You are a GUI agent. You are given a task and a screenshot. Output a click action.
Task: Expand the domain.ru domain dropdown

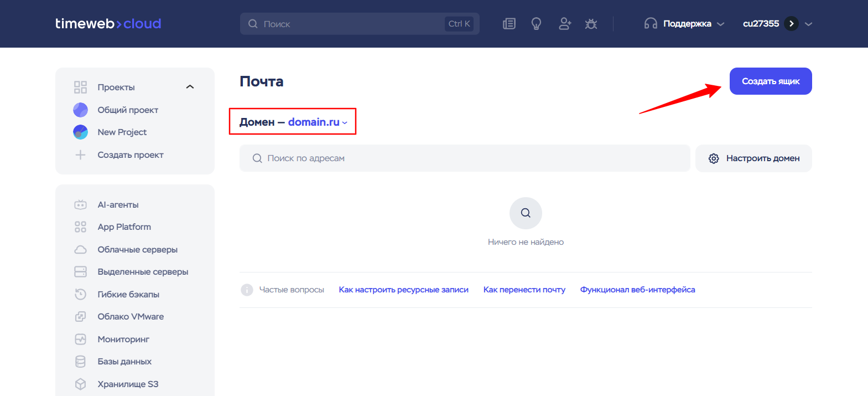(x=318, y=122)
